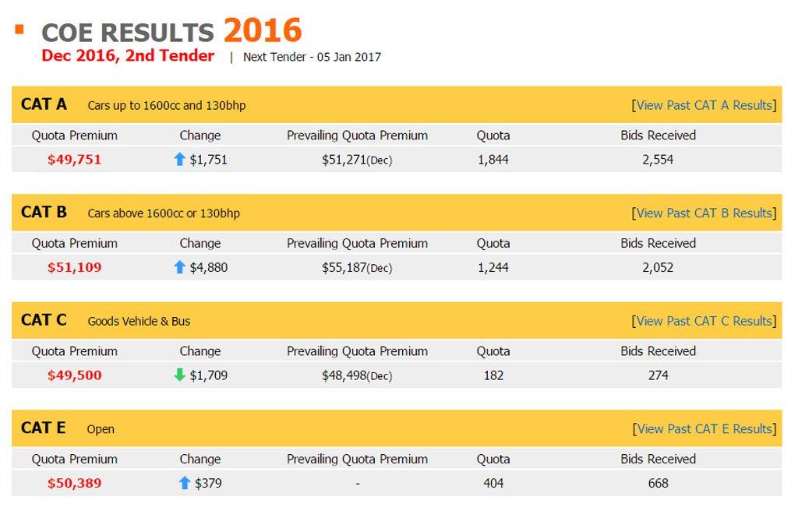Viewport: 798px width, 532px height.
Task: Open View Past CAT E Results link
Action: [704, 428]
